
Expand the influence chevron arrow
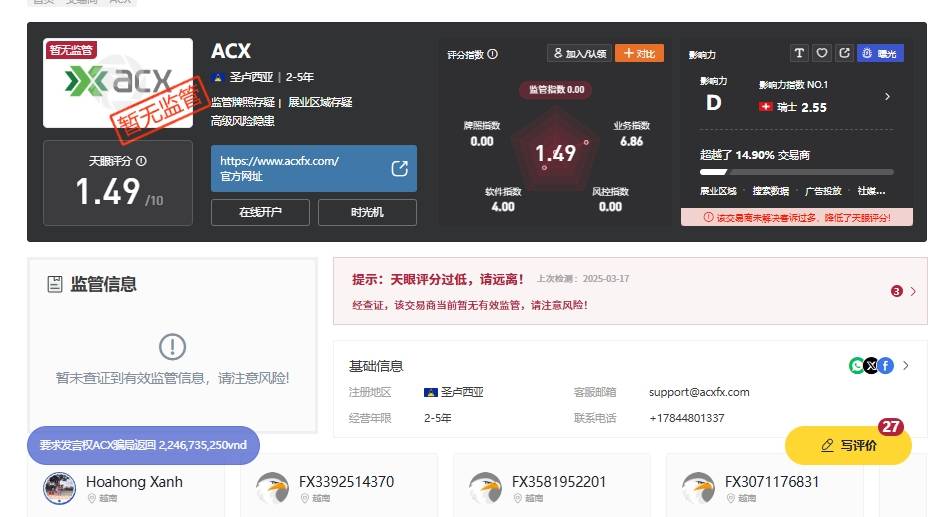(x=887, y=96)
